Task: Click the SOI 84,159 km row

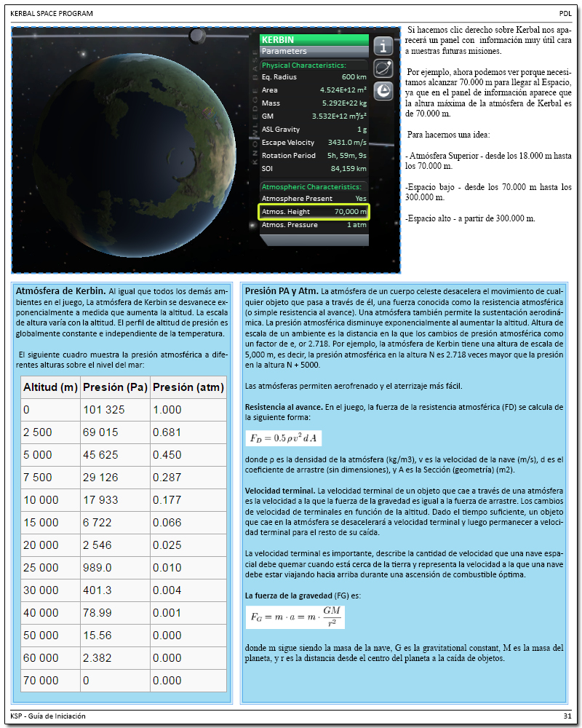Action: pyautogui.click(x=314, y=169)
